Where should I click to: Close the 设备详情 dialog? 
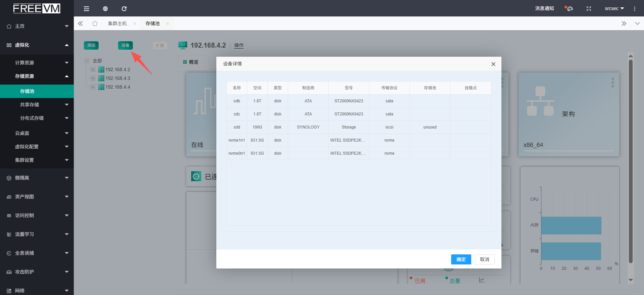coord(493,64)
